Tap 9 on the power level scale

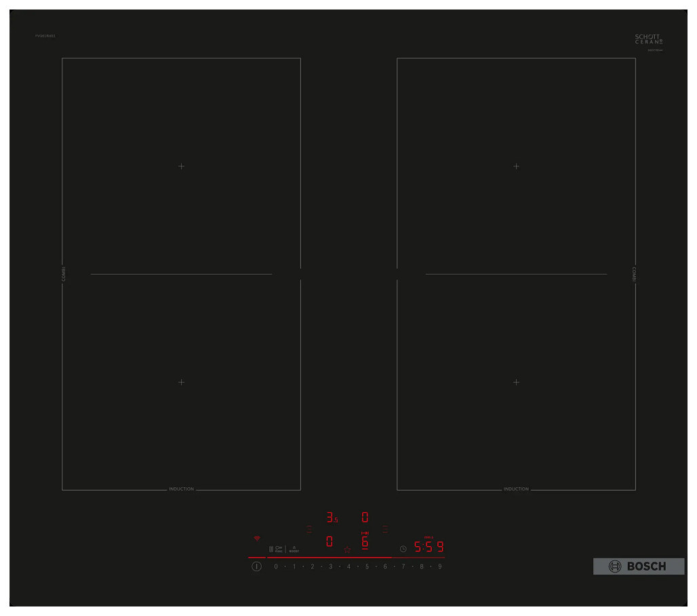(440, 566)
